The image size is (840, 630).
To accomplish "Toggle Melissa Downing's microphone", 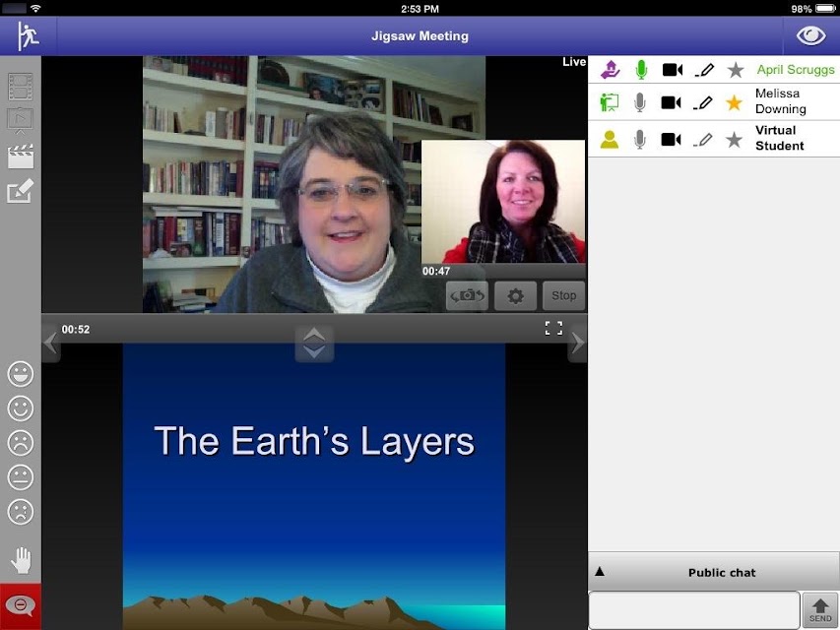I will tap(640, 102).
